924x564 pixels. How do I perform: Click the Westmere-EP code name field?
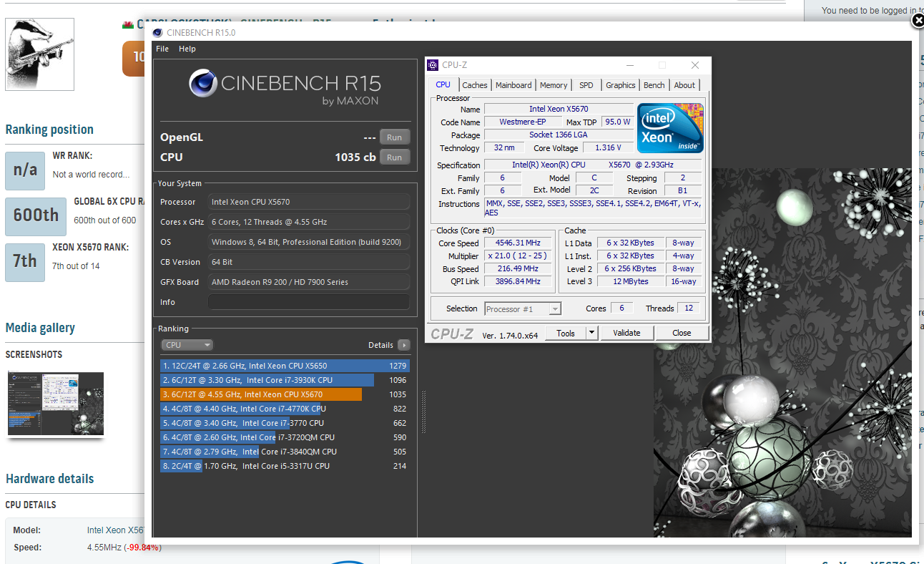tap(522, 122)
